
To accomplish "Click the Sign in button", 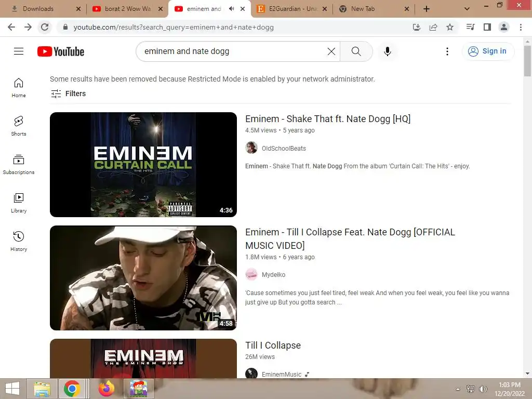I will (x=488, y=51).
